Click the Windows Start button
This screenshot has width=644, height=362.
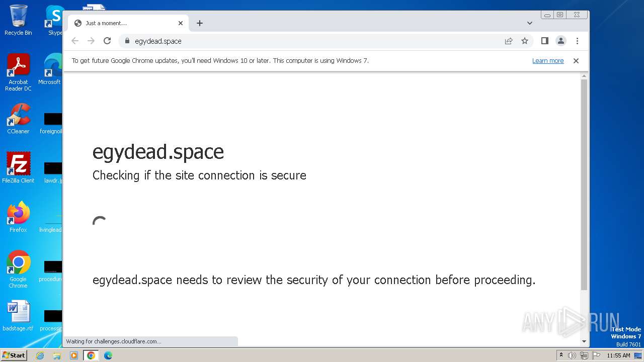[14, 355]
